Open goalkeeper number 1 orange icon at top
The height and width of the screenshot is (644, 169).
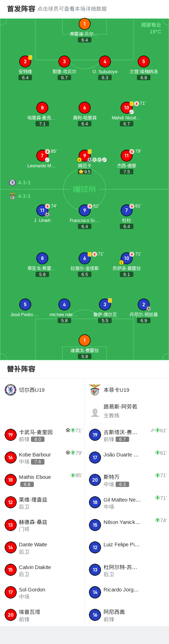click(84, 24)
